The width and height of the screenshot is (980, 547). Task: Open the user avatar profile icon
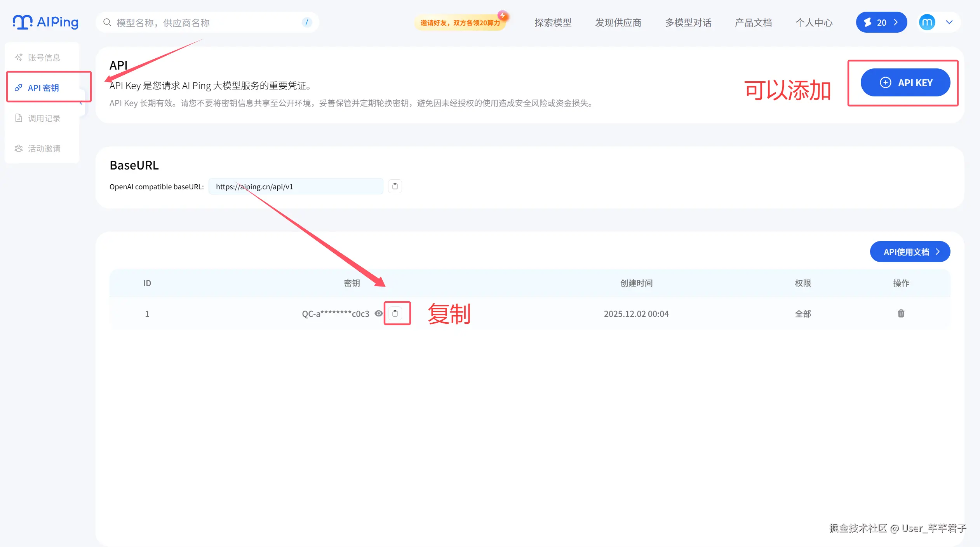[926, 22]
